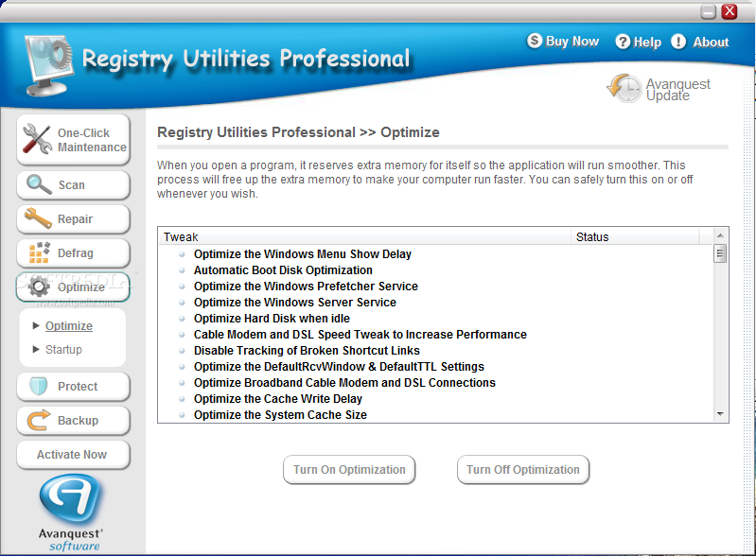Open the One-Click Maintenance section

pyautogui.click(x=73, y=140)
